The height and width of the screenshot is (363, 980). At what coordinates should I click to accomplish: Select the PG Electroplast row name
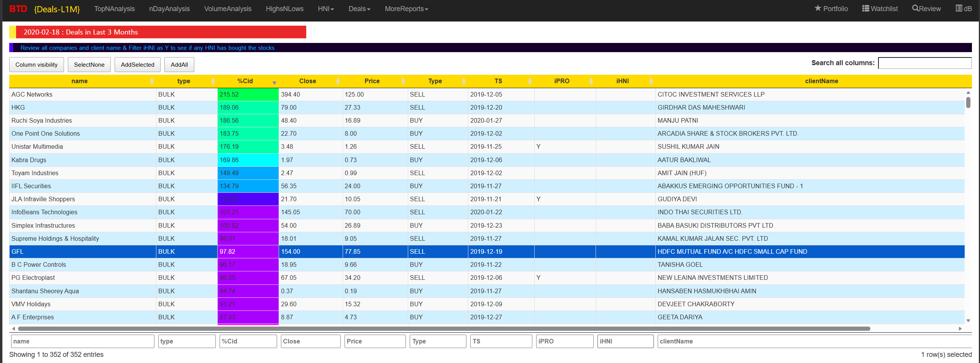click(33, 278)
